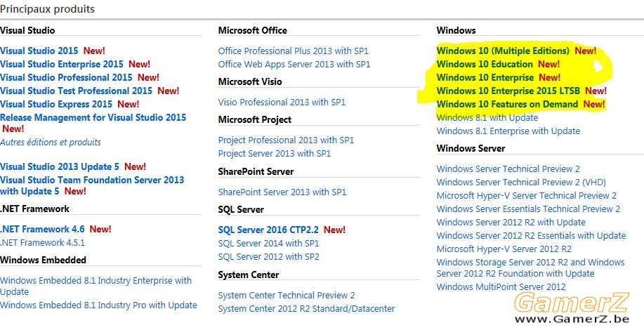The width and height of the screenshot is (644, 330).
Task: Open Windows MultiPoint Server 2012 link
Action: (501, 287)
